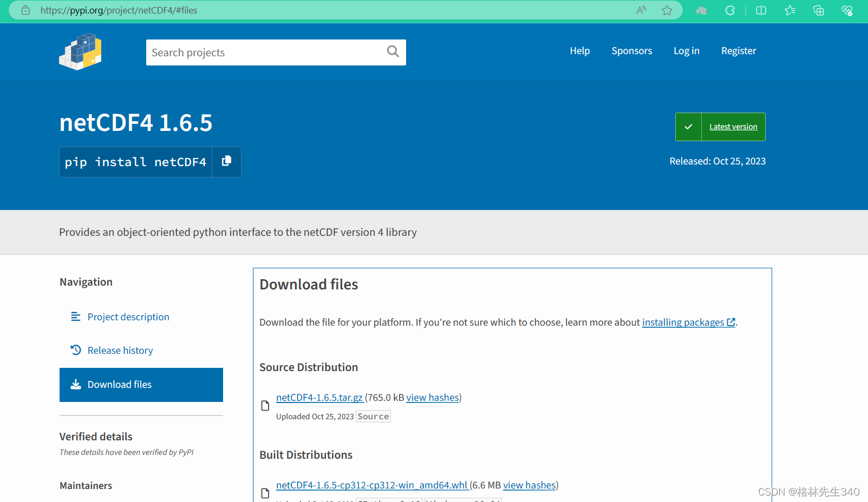Viewport: 868px width, 502px height.
Task: Go to Log in page
Action: coord(686,51)
